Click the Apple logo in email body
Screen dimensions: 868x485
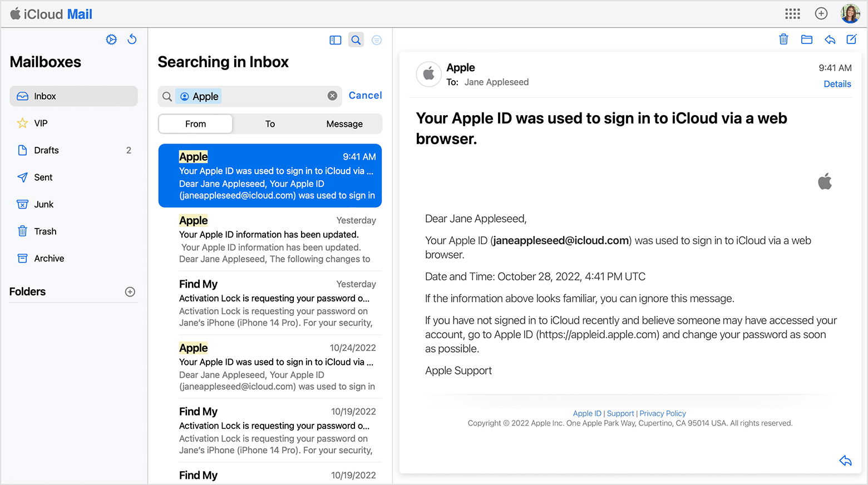[x=825, y=181]
